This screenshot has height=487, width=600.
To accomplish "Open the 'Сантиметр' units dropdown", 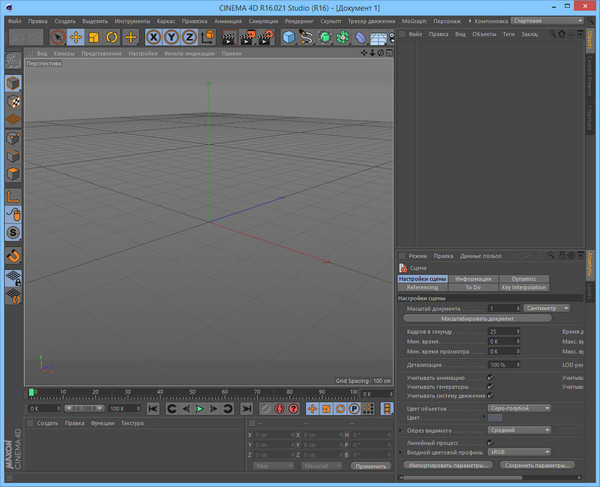I will coord(546,308).
